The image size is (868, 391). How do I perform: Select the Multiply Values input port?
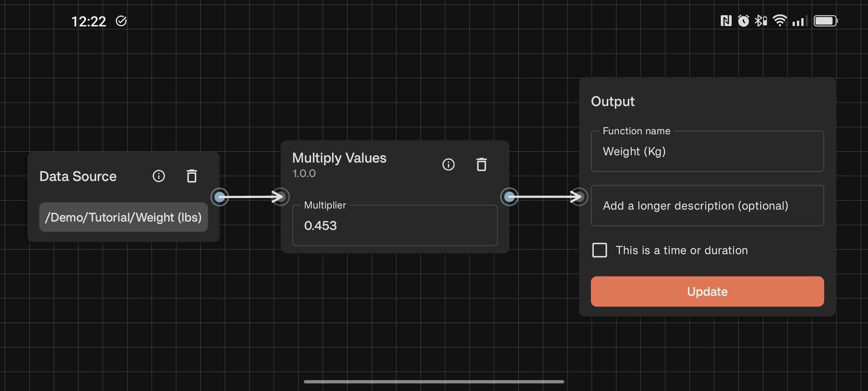tap(281, 197)
